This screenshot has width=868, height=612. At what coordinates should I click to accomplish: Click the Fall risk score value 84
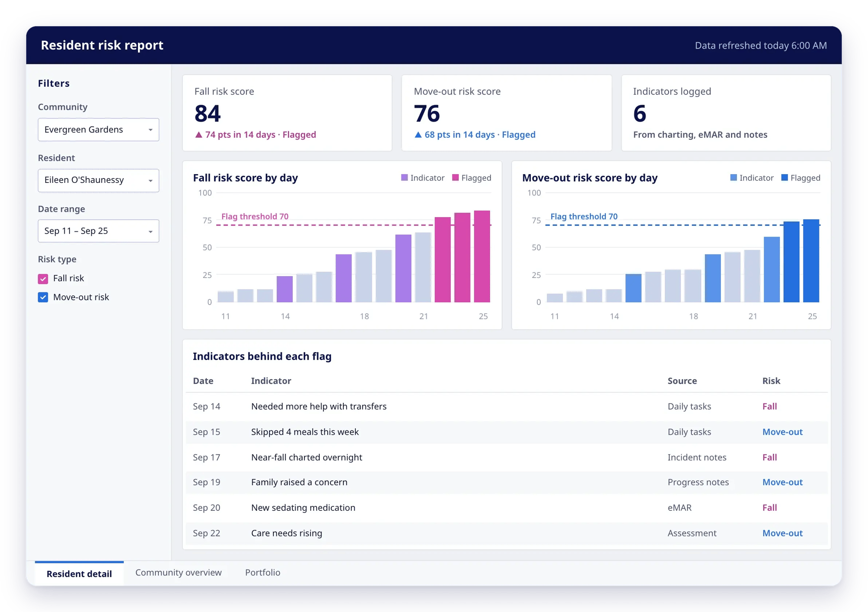tap(207, 113)
